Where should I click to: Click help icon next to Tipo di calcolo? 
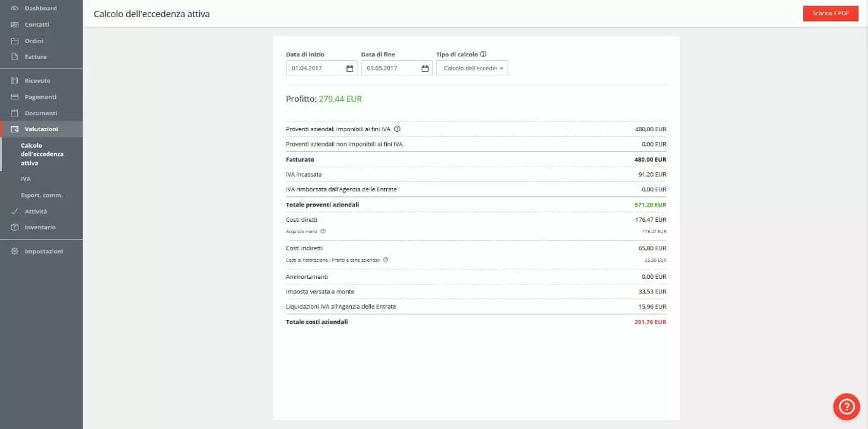(483, 54)
